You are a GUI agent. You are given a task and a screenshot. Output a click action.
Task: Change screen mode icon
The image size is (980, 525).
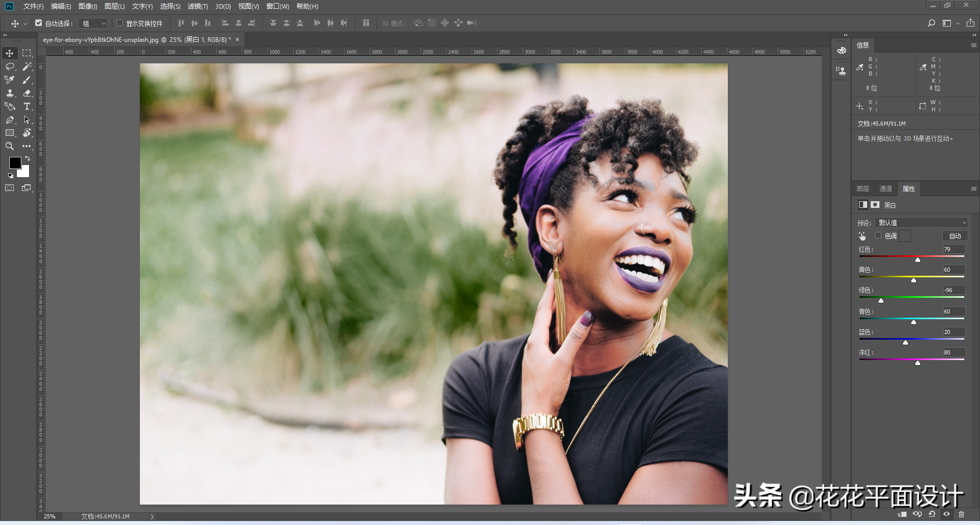point(27,188)
